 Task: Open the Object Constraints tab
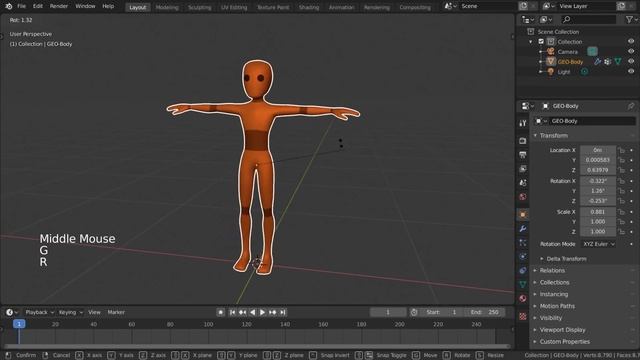[523, 270]
